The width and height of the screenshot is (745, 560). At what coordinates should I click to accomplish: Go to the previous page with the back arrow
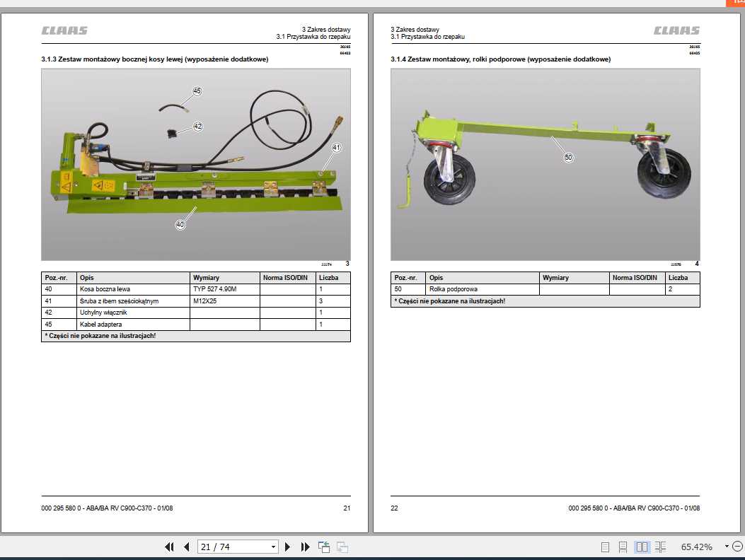[186, 547]
